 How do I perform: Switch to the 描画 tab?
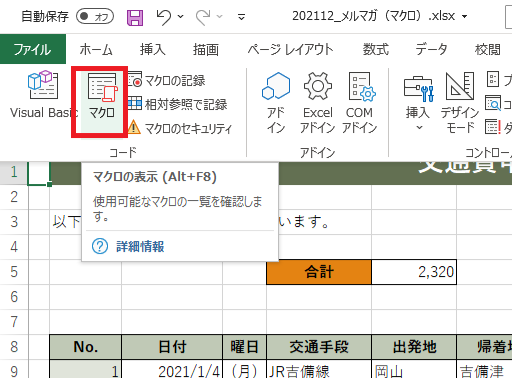[x=206, y=49]
